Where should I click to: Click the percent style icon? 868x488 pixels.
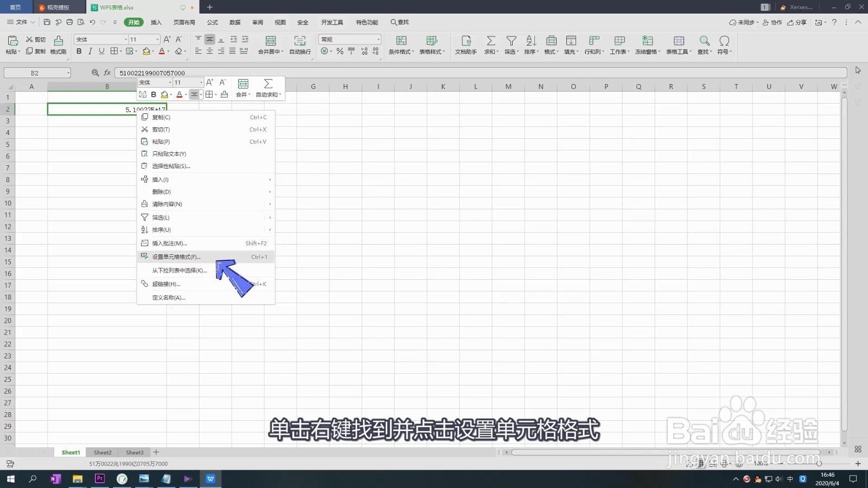click(x=340, y=51)
